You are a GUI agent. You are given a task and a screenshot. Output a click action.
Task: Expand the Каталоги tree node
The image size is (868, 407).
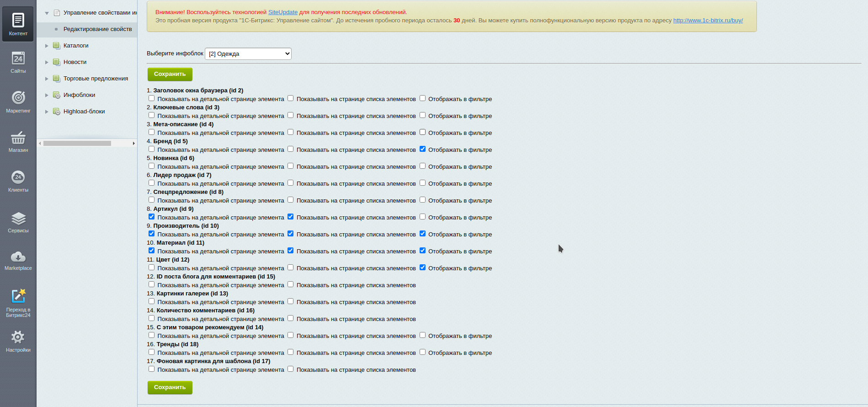(47, 46)
